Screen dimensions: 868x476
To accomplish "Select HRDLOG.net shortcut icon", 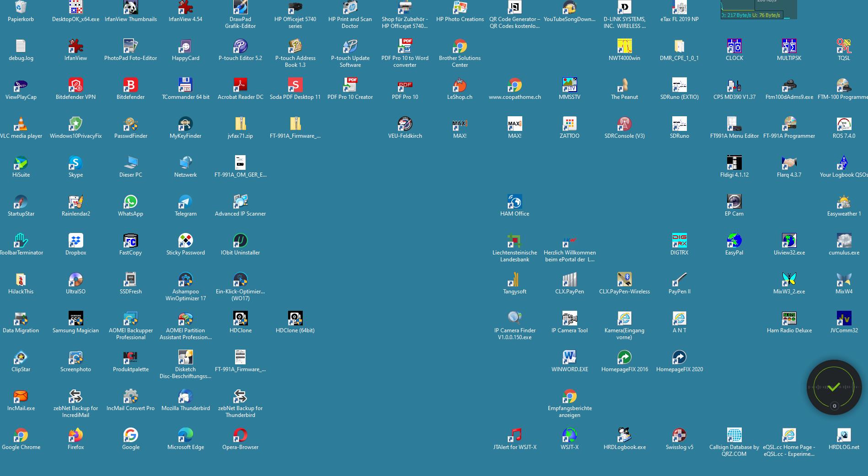I will (x=844, y=435).
